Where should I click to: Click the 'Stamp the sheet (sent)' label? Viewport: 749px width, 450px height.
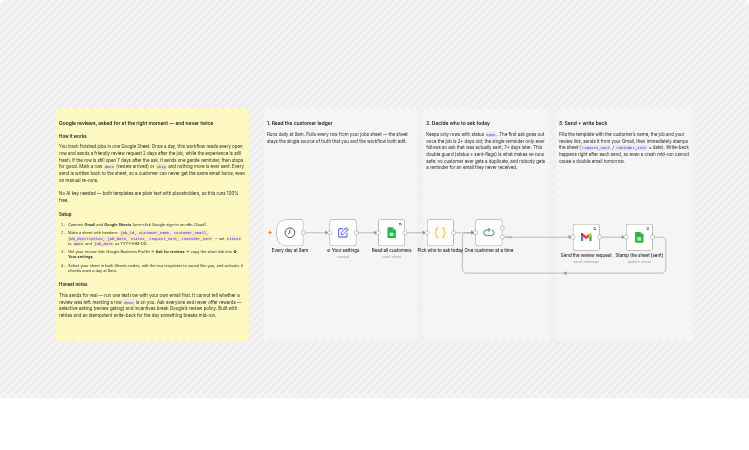639,256
